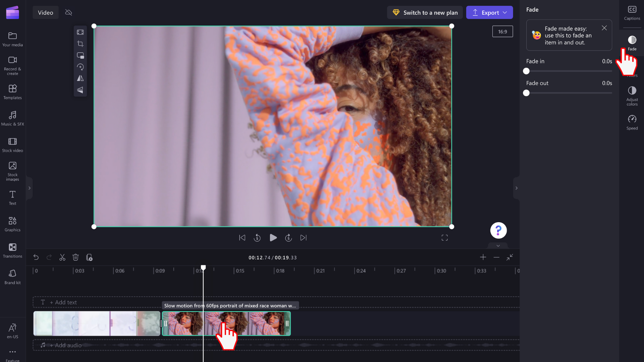
Task: Click the Rotate tool icon
Action: pos(80,67)
